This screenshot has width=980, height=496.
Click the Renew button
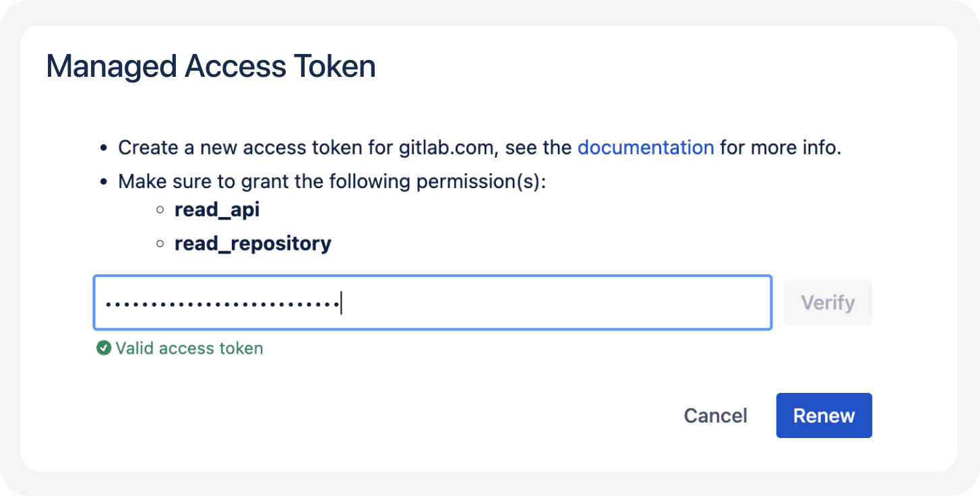point(824,415)
